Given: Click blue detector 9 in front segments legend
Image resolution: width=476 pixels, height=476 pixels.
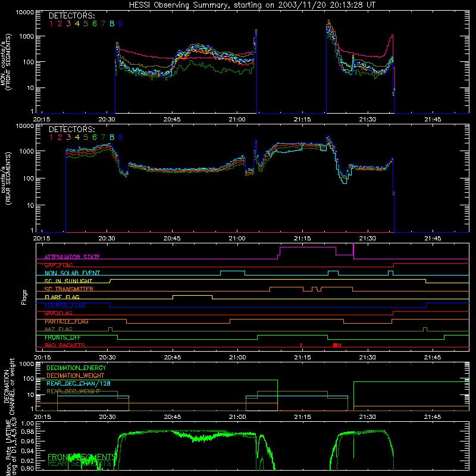Looking at the screenshot, I should (x=121, y=24).
